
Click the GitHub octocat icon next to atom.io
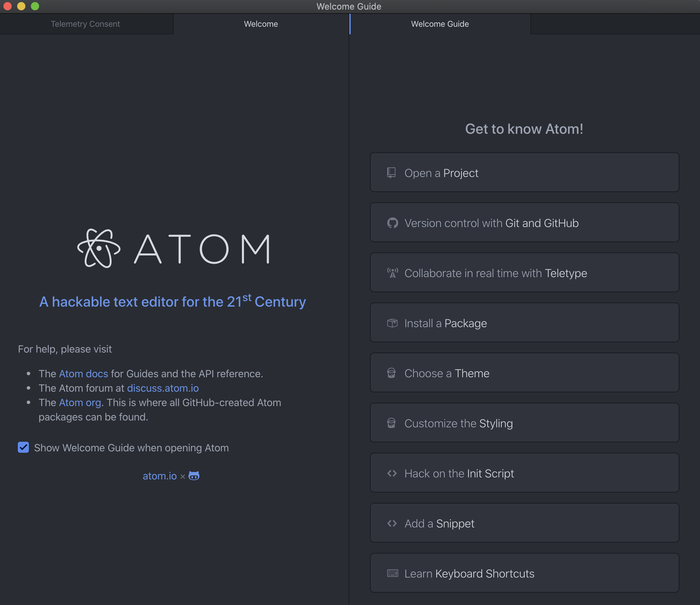tap(194, 476)
